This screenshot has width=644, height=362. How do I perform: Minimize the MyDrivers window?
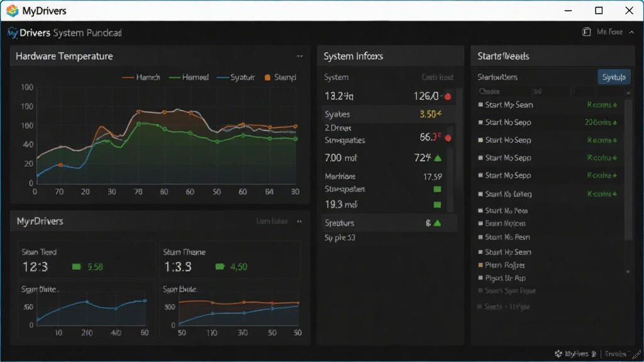[x=568, y=11]
